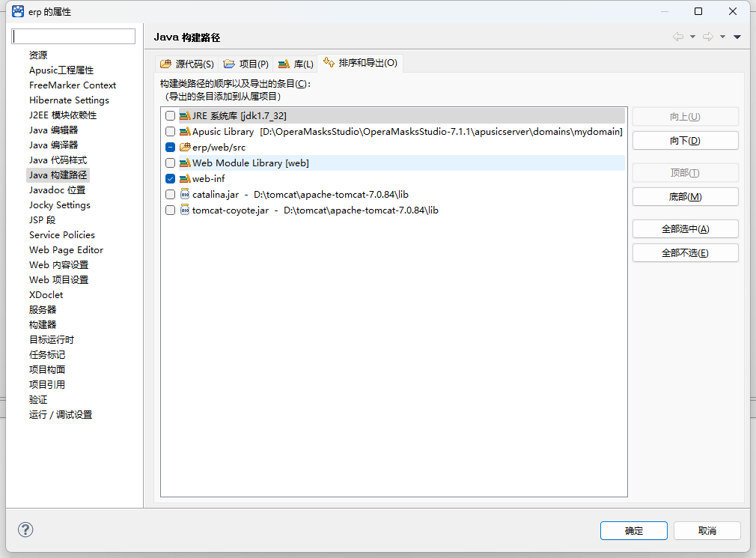Image resolution: width=756 pixels, height=558 pixels.
Task: Select Web Page Editor in the tree
Action: [66, 250]
